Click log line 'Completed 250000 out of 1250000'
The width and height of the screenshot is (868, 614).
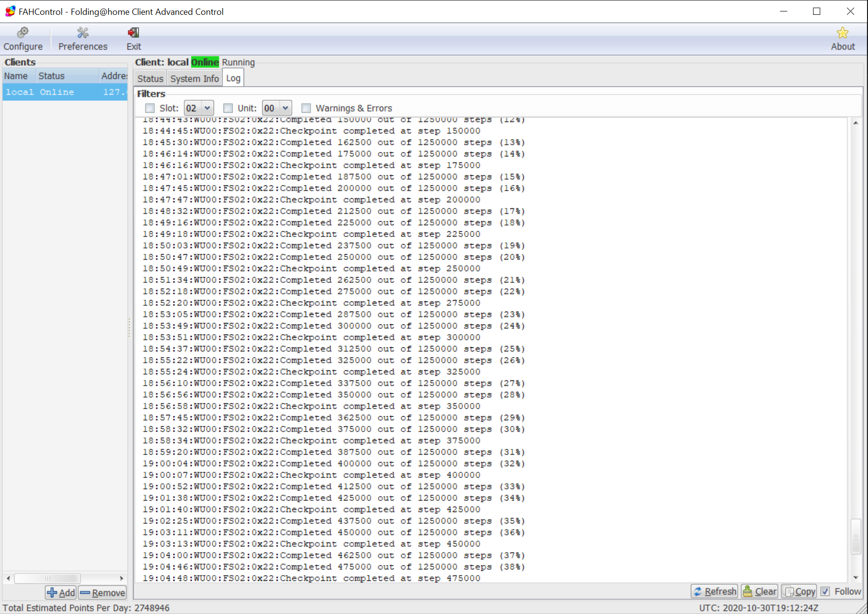(x=334, y=257)
